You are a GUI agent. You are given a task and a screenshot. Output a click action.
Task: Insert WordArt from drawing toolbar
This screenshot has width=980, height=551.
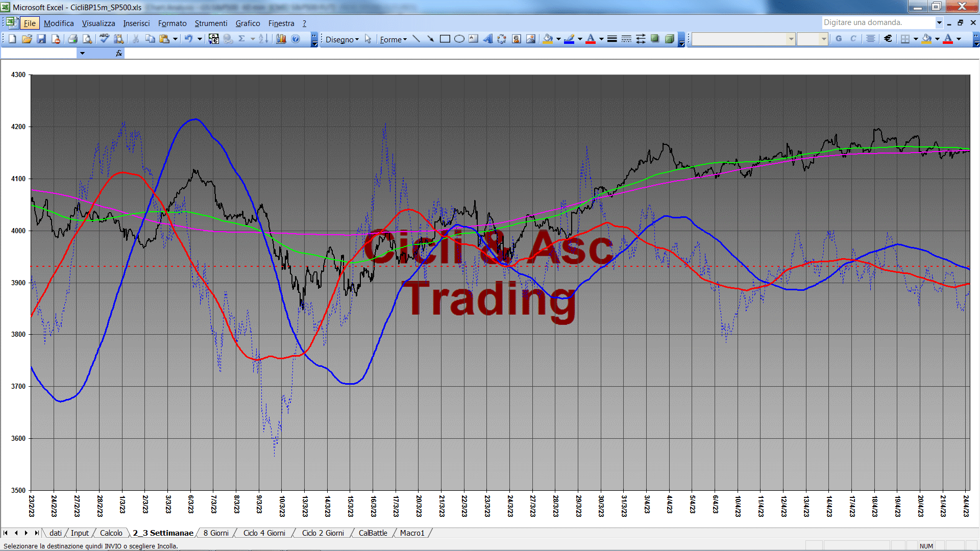(x=488, y=39)
